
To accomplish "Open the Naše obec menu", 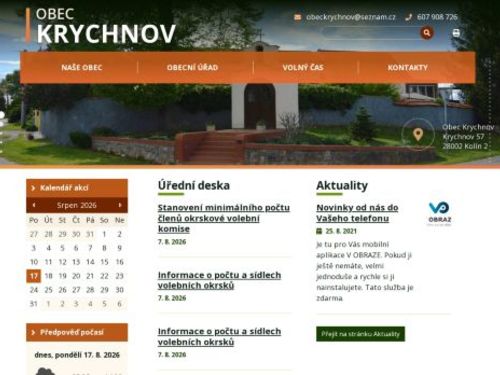I will pyautogui.click(x=82, y=67).
